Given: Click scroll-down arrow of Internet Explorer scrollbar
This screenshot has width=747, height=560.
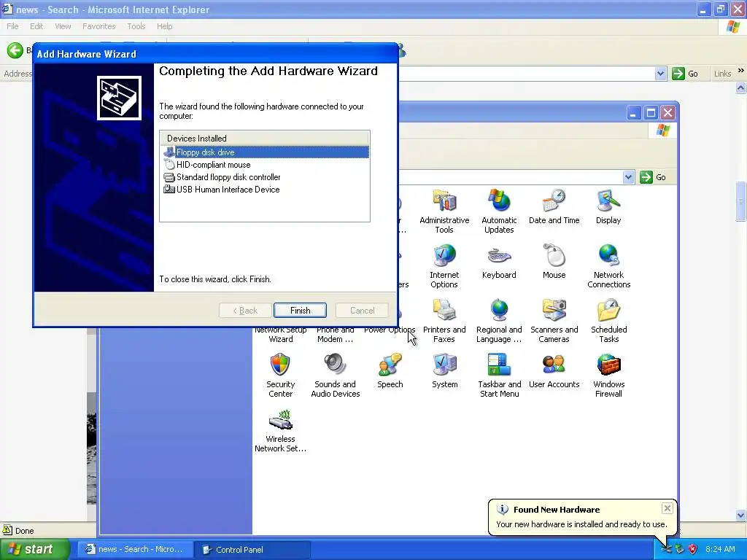Looking at the screenshot, I should point(741,515).
